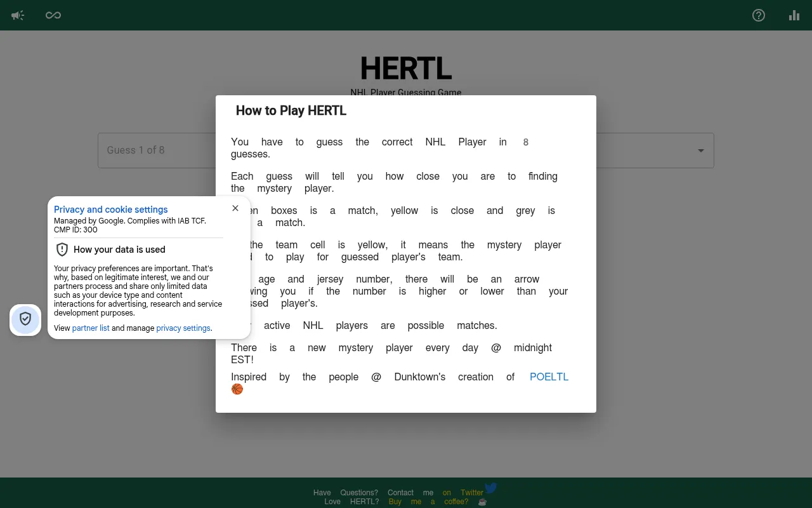Click the 'Have Questions? Contact me' footer text
Image resolution: width=812 pixels, height=508 pixels.
pos(374,493)
